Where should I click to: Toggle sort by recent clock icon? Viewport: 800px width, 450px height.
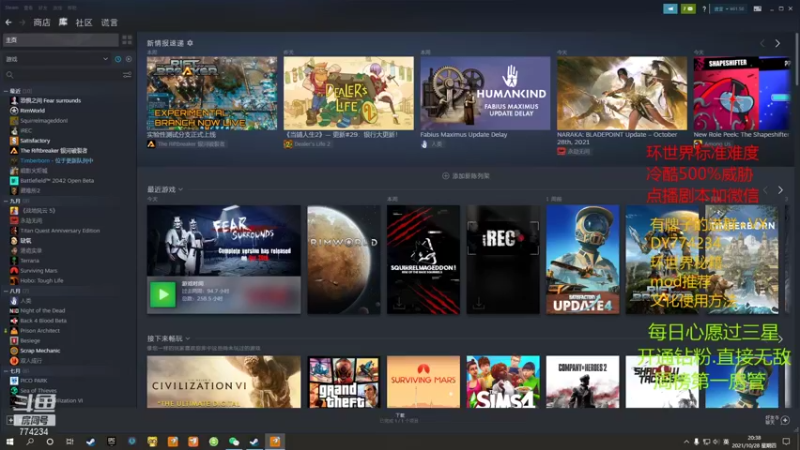(118, 59)
